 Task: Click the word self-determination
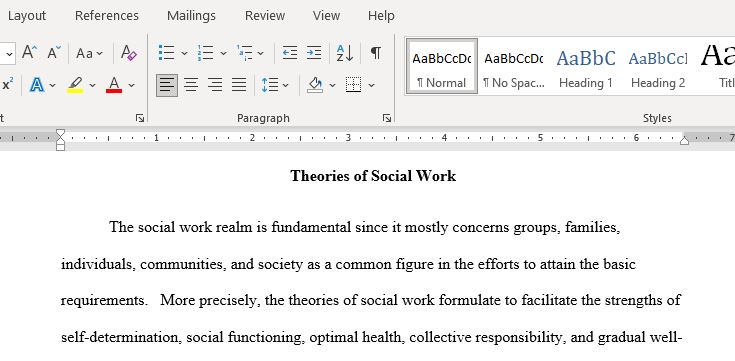pos(121,337)
